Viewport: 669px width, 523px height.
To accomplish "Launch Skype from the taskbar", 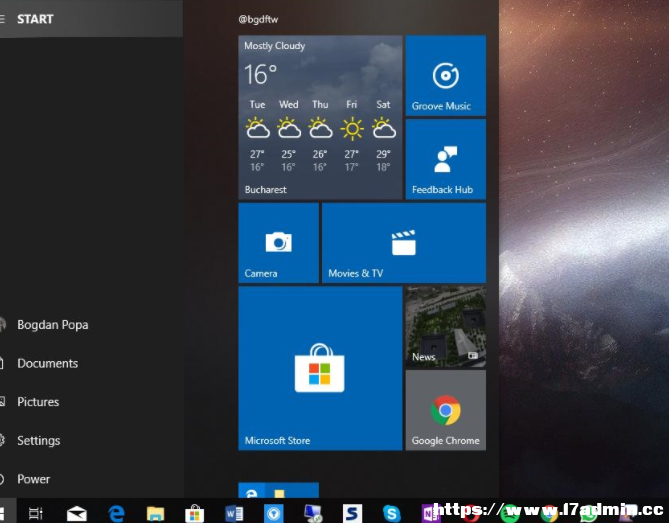I will coord(392,514).
